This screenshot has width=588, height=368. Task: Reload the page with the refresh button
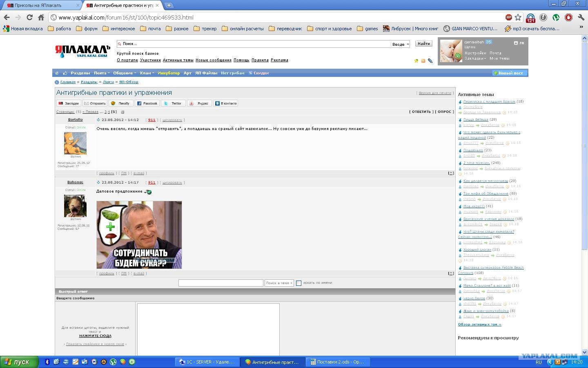pyautogui.click(x=29, y=17)
